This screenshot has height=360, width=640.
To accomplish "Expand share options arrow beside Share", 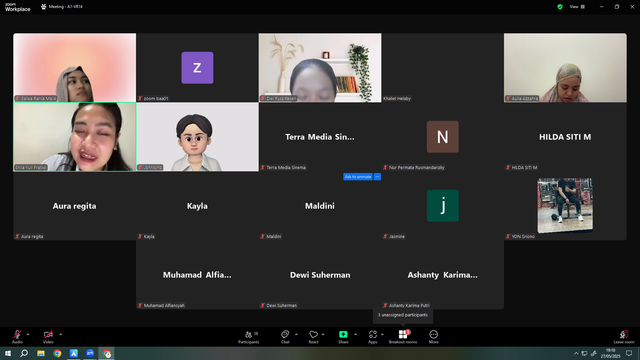I will [x=356, y=334].
